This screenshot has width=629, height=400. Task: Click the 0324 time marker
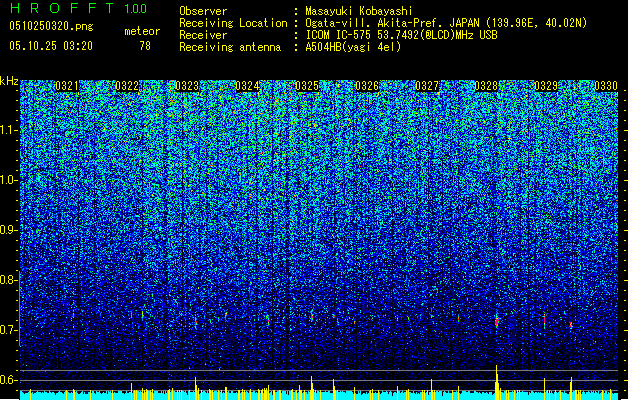click(247, 86)
